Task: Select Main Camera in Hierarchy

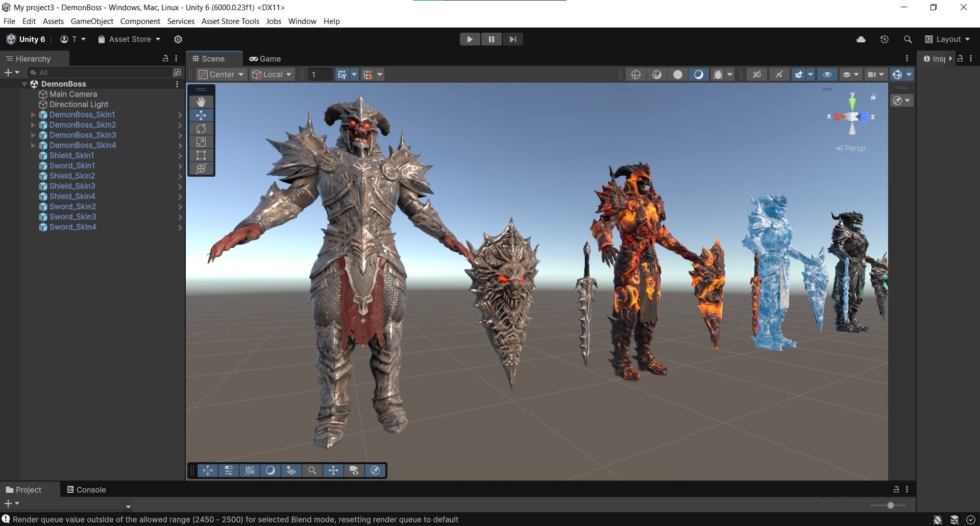Action: pyautogui.click(x=73, y=94)
